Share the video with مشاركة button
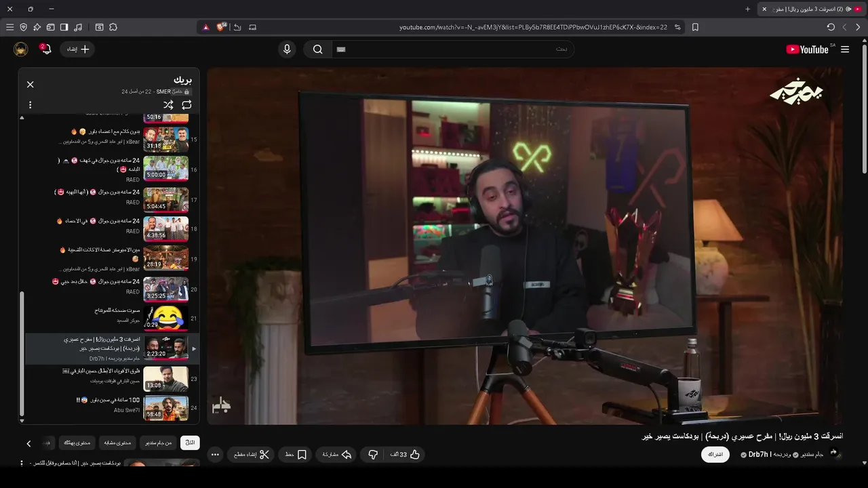The height and width of the screenshot is (488, 868). tap(336, 455)
